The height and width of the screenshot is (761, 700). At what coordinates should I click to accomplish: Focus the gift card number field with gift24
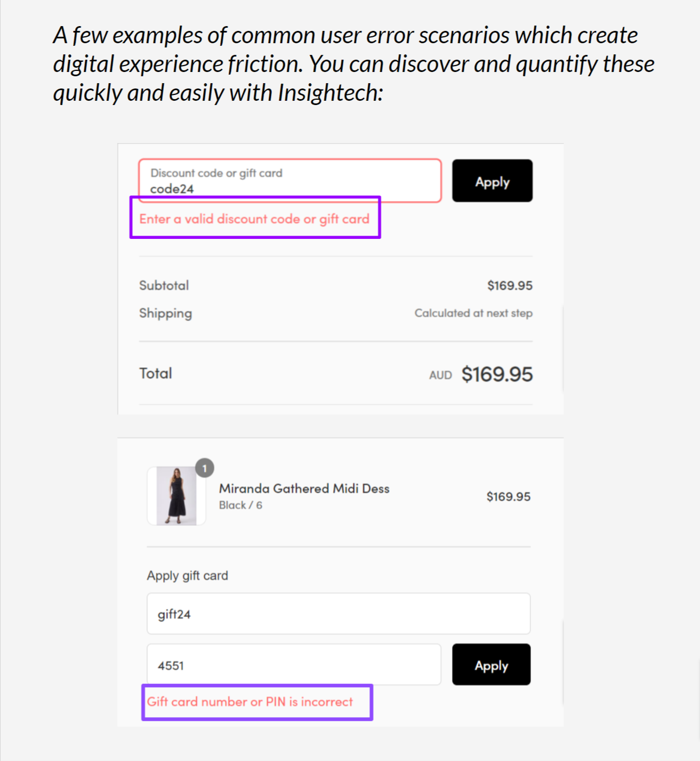click(338, 614)
